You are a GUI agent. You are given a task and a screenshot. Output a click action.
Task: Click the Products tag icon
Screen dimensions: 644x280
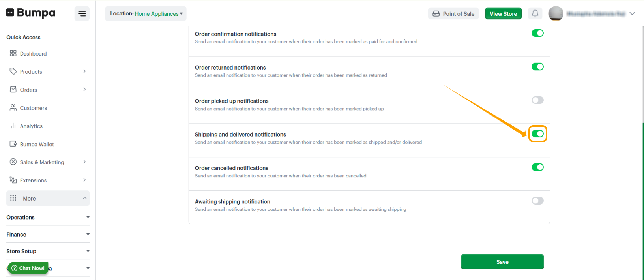pyautogui.click(x=13, y=71)
